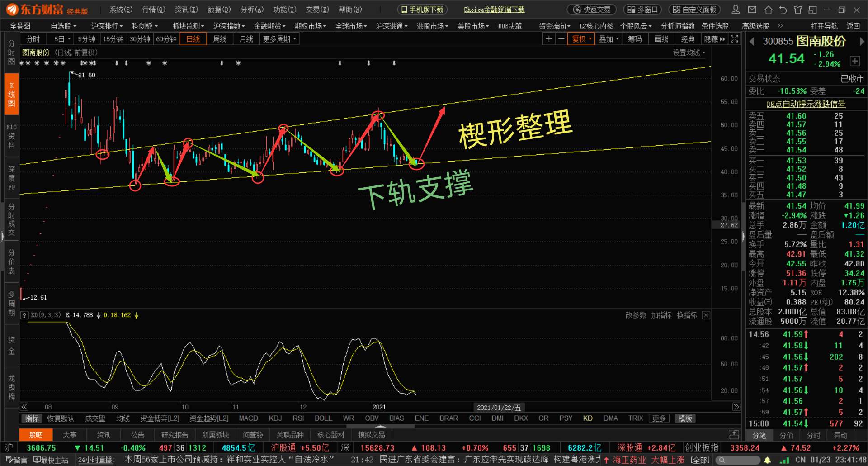Switch to 分时 intraday view
Viewport: 868px width, 466px height.
coord(33,39)
